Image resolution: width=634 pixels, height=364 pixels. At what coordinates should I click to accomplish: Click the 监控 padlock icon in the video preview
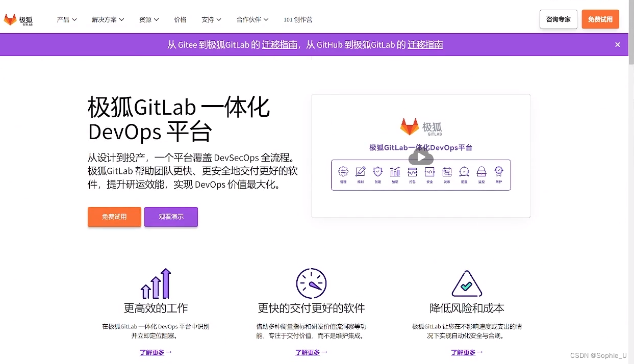(481, 172)
